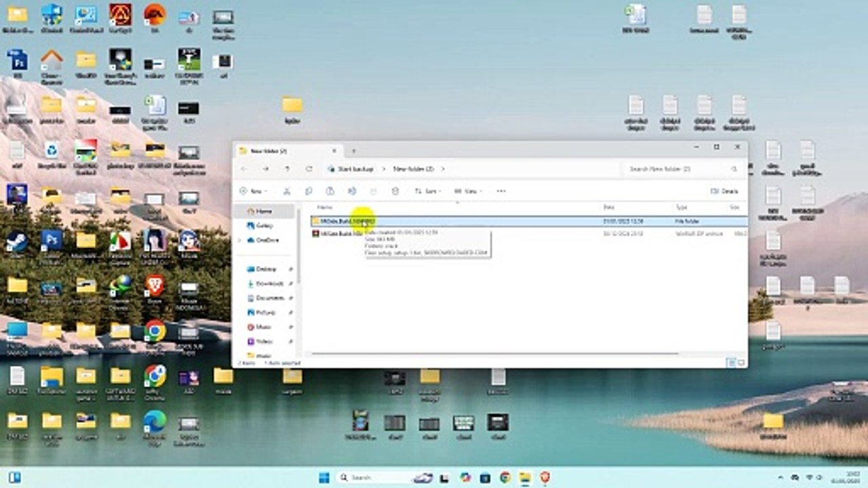Select the WinRAR ZIP archive file row

click(x=529, y=233)
